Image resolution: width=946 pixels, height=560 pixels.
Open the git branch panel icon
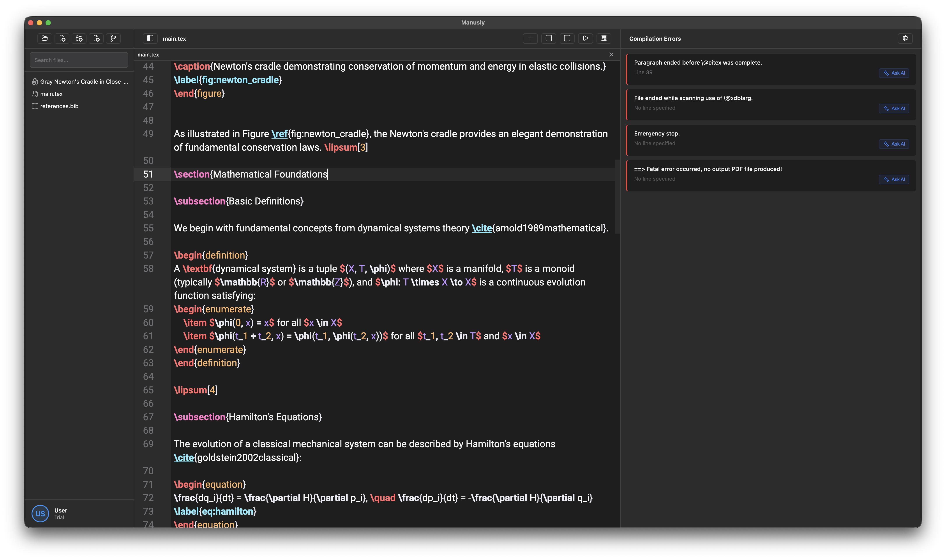click(113, 38)
